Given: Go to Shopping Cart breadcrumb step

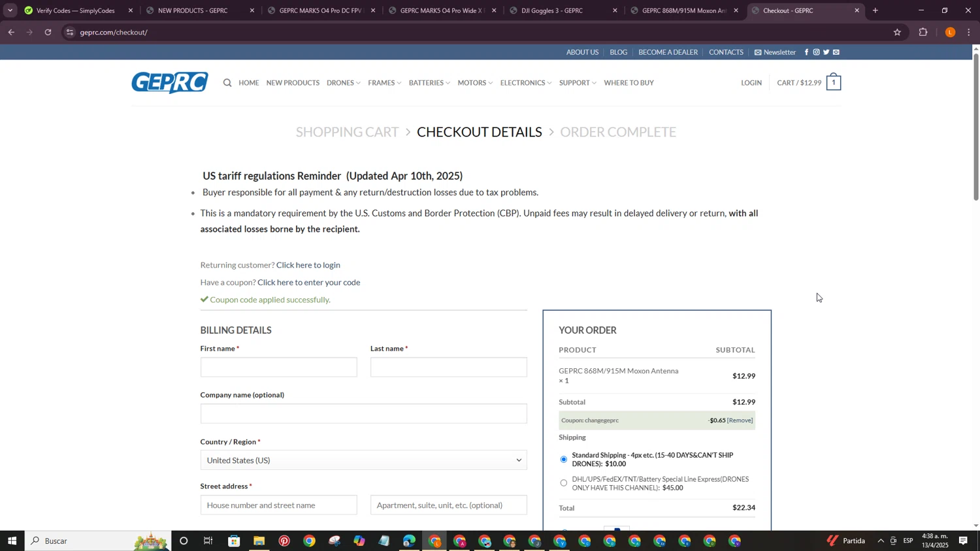Looking at the screenshot, I should tap(347, 132).
